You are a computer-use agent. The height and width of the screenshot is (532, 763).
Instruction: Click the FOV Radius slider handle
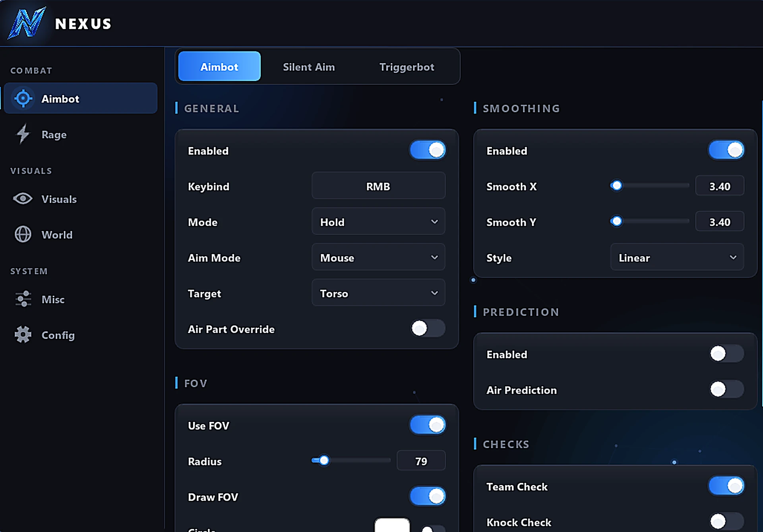(x=324, y=460)
